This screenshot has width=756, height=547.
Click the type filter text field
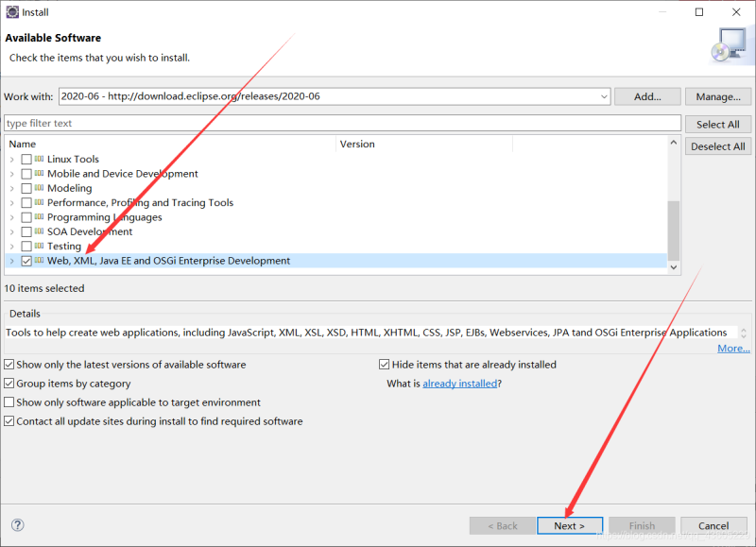point(342,123)
